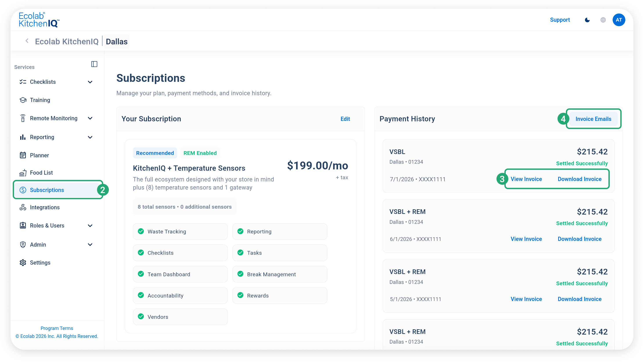
Task: Click Settled Successfully on 7/1/2026 payment
Action: pos(582,163)
